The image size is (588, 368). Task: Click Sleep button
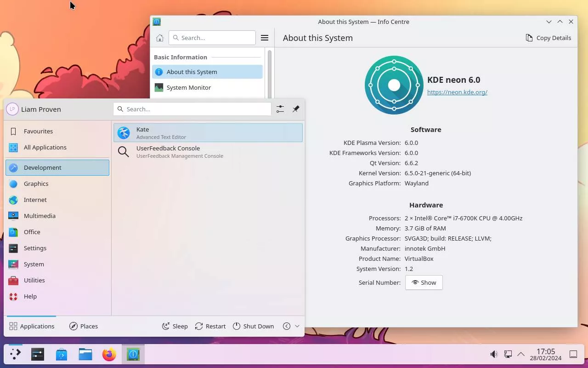click(175, 326)
